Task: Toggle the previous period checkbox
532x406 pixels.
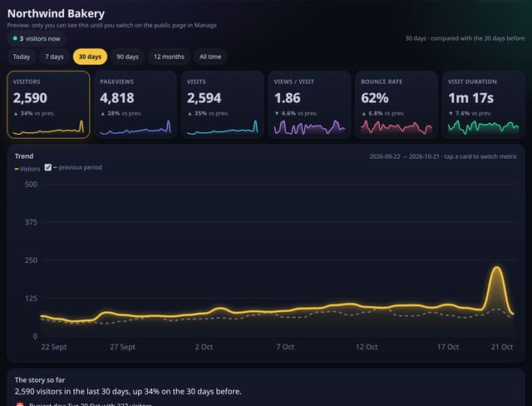Action: click(x=48, y=167)
